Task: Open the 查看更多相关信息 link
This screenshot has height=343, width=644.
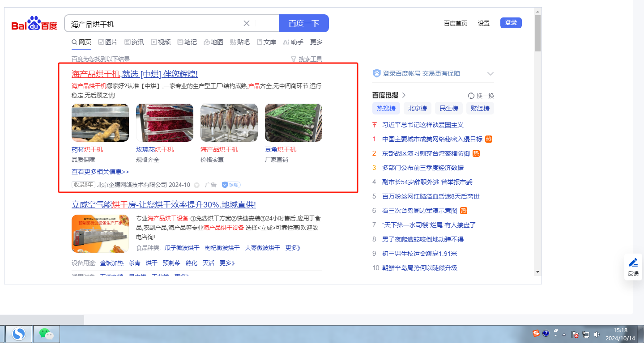Action: [x=100, y=172]
